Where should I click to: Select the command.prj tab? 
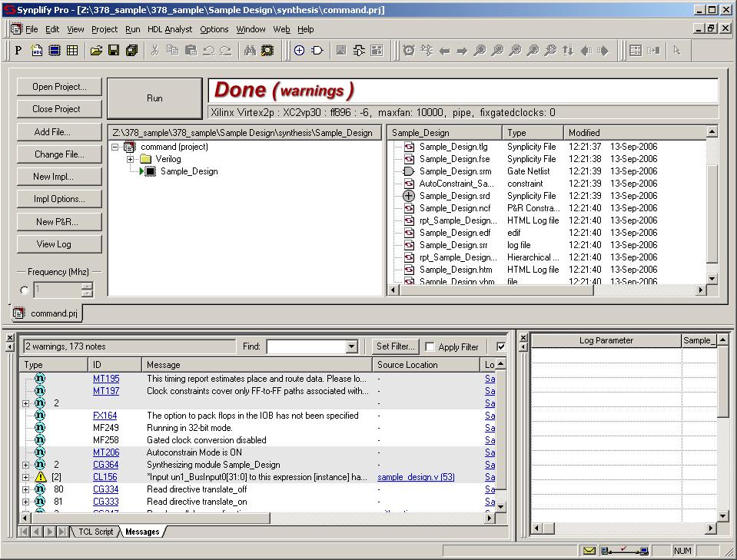pos(47,313)
